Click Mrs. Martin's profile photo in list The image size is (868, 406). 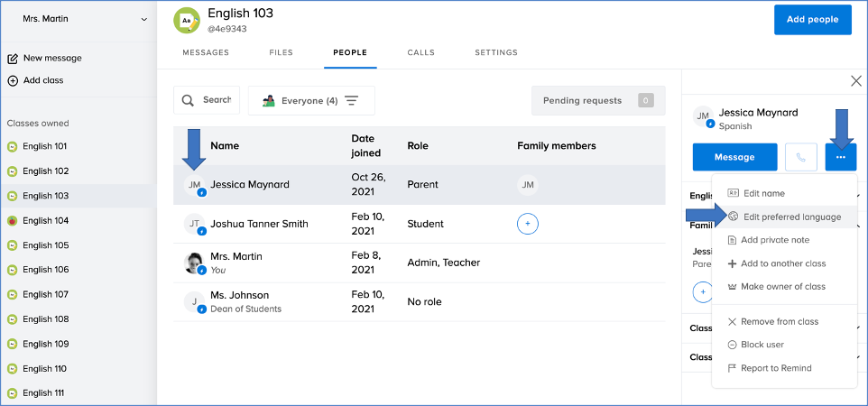coord(194,263)
